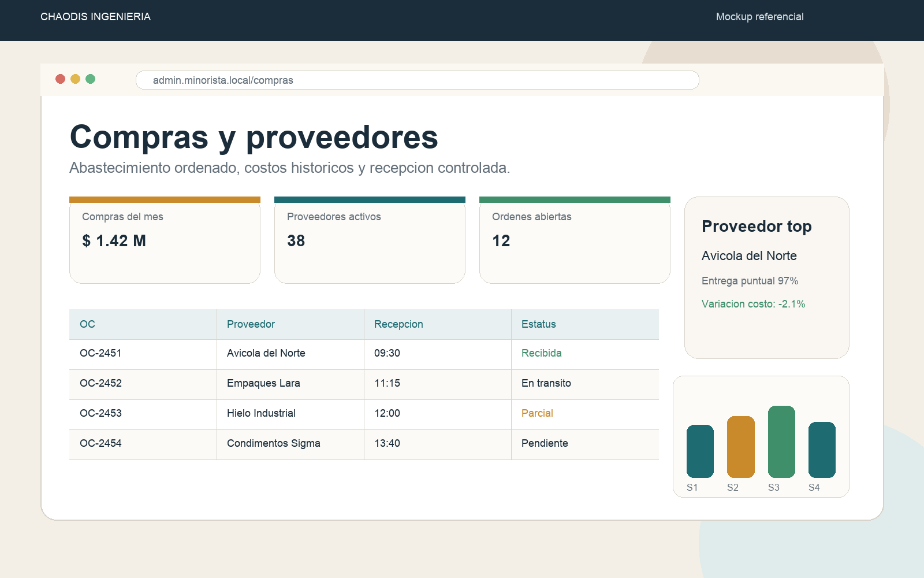Screen dimensions: 924x578
Task: Open the Compras del mes card
Action: (x=165, y=240)
